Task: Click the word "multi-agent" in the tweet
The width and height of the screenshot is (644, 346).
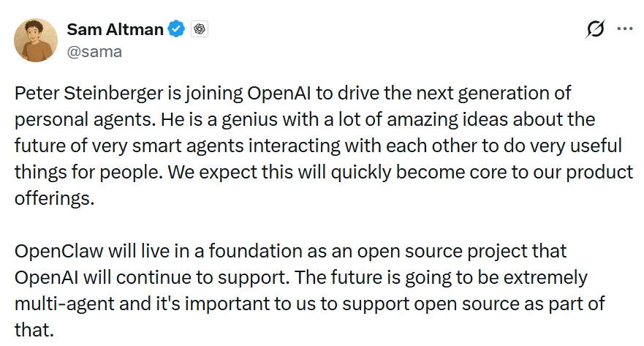Action: (x=61, y=304)
